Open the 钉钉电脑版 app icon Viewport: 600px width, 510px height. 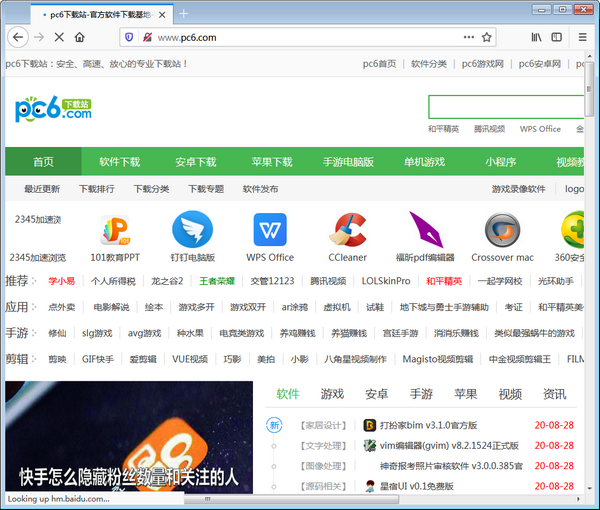point(192,230)
